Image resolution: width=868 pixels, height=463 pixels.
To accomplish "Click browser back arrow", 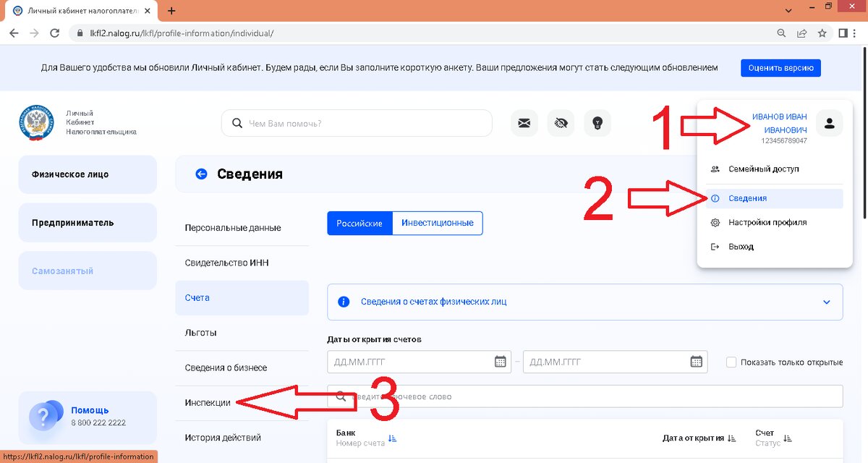I will (x=14, y=33).
